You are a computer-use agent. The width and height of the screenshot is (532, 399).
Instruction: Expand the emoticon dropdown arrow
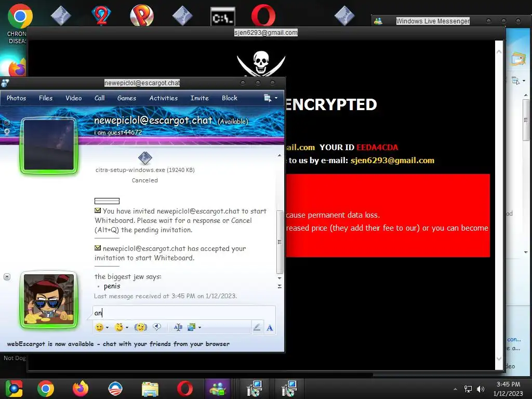point(107,327)
